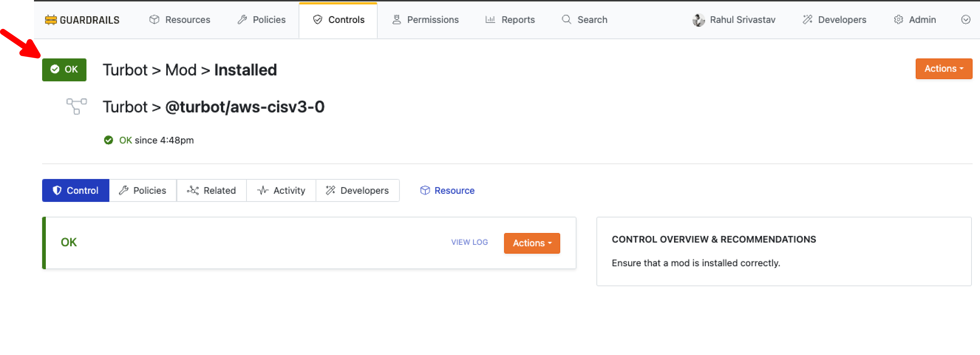This screenshot has width=980, height=355.
Task: Click the green check beside OK since 4:48pm
Action: (x=108, y=140)
